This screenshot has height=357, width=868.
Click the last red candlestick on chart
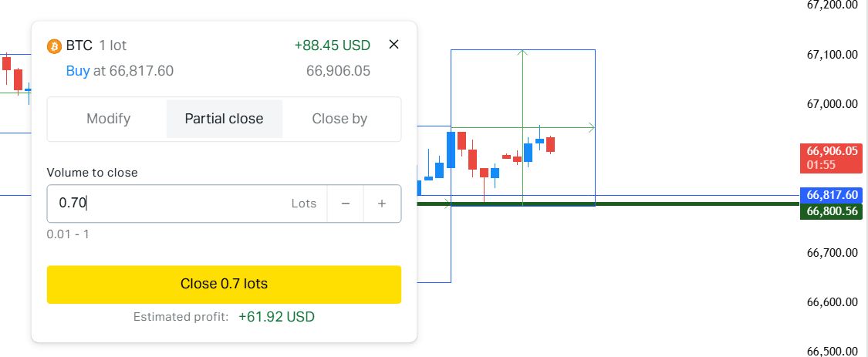pyautogui.click(x=551, y=145)
